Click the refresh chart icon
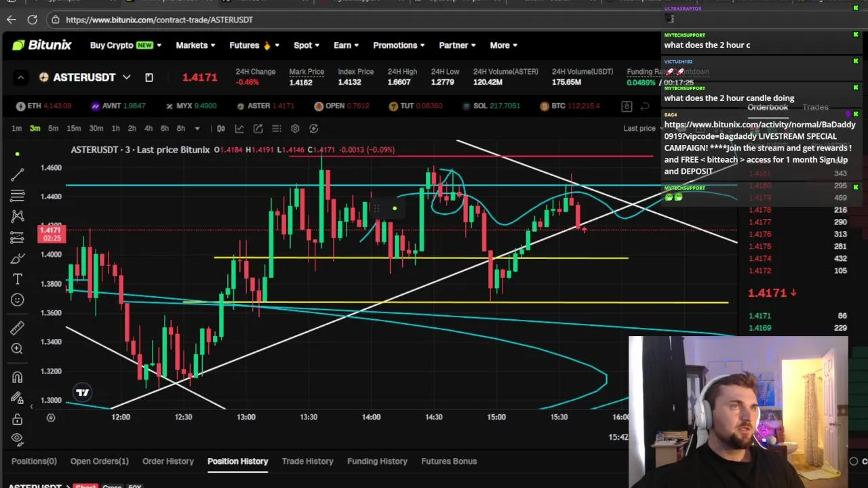 [313, 128]
